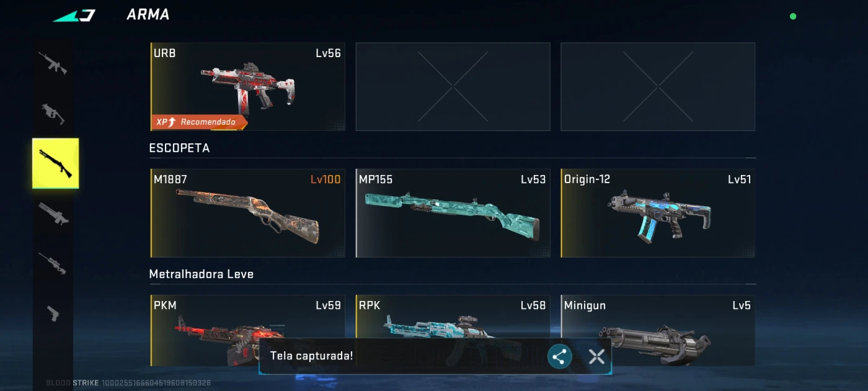The height and width of the screenshot is (391, 868).
Task: Tap the ARMA page title
Action: (148, 15)
